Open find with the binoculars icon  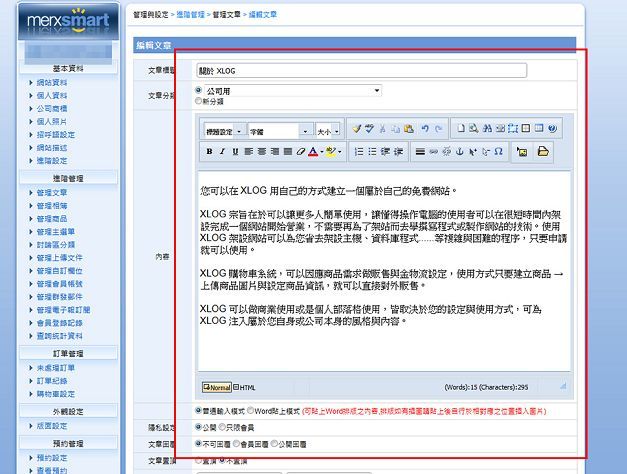click(487, 128)
